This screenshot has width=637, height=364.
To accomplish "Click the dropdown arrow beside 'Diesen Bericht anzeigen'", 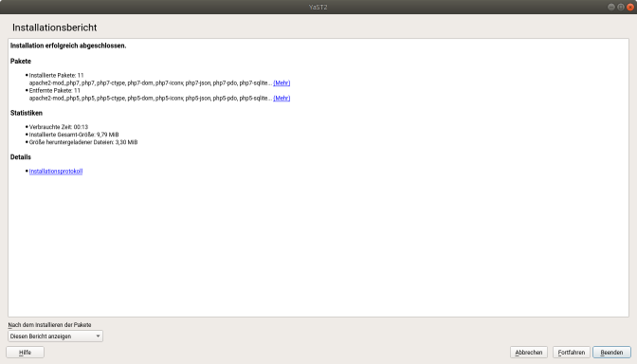I will pos(98,336).
